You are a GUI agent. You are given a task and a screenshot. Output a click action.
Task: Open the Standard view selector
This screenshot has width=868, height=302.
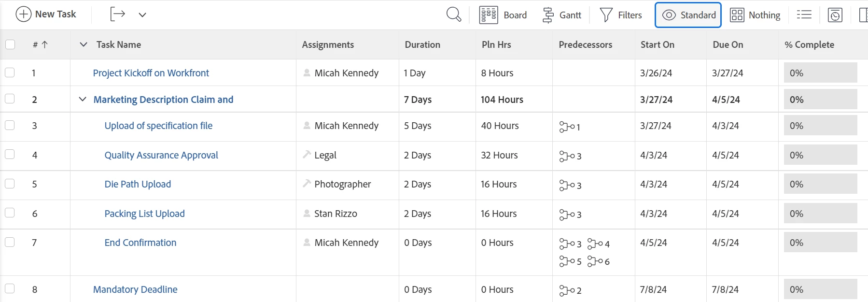click(x=688, y=15)
